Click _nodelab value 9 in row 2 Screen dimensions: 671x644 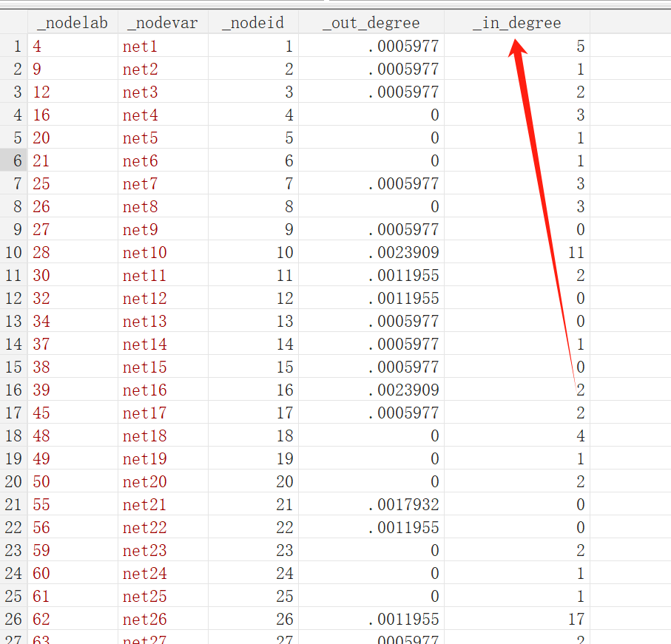(73, 70)
